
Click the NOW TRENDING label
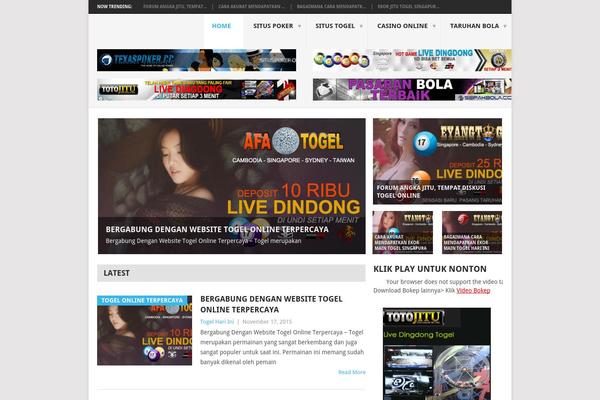[114, 7]
